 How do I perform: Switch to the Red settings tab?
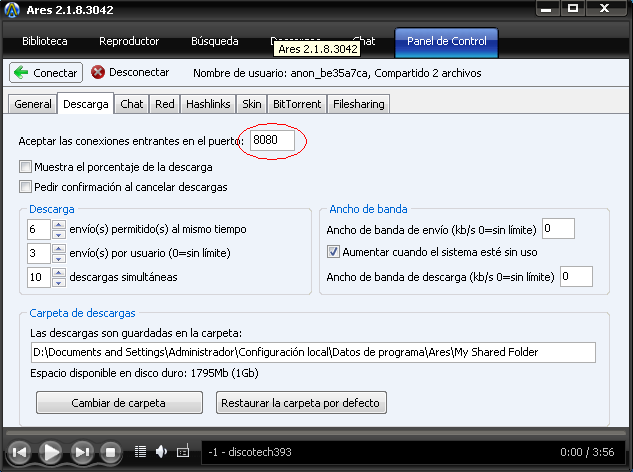(x=165, y=104)
